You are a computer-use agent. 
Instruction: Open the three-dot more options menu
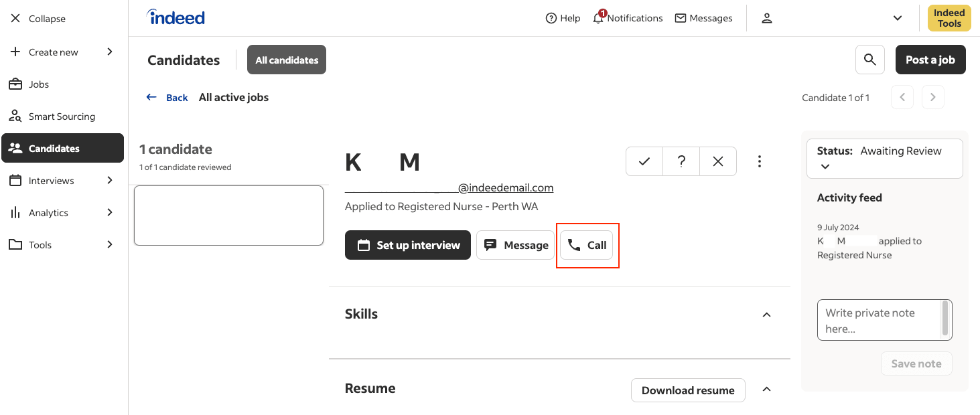759,161
